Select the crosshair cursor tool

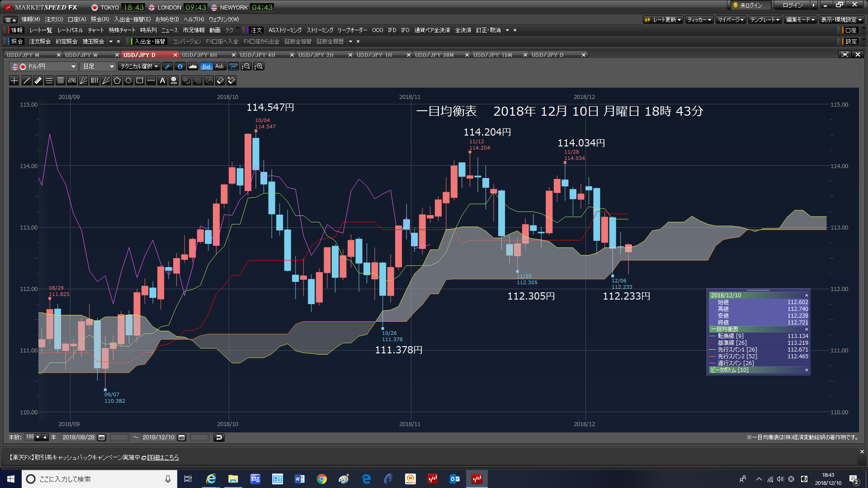[x=14, y=80]
